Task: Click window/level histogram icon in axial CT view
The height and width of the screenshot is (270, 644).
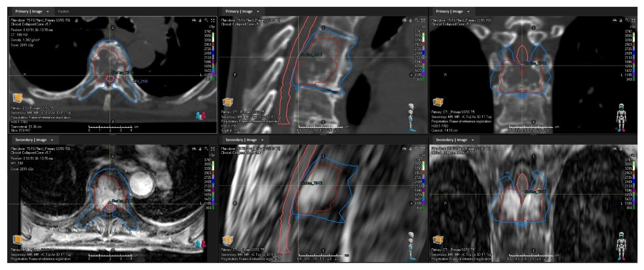Action: tap(194, 20)
